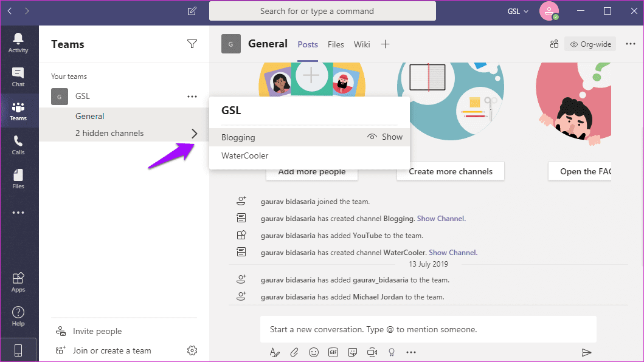
Task: Click Open the FAQ button
Action: (x=580, y=171)
